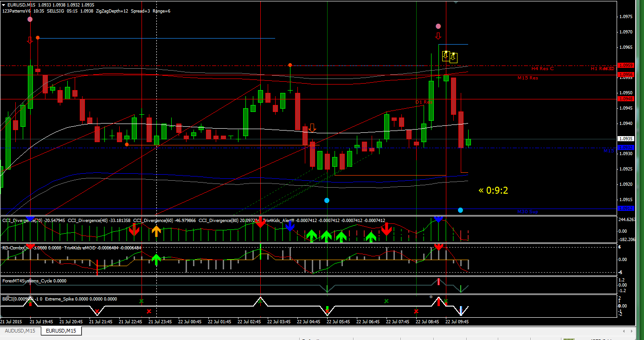This screenshot has width=644, height=340.
Task: Click the orange dot above the 03:45 wick
Action: [x=290, y=65]
